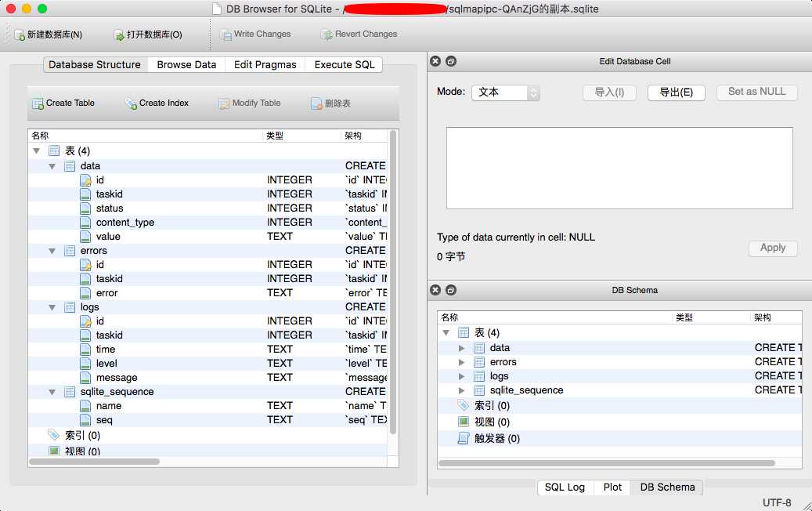Viewport: 812px width, 511px height.
Task: Float the Edit Database Cell panel
Action: point(451,61)
